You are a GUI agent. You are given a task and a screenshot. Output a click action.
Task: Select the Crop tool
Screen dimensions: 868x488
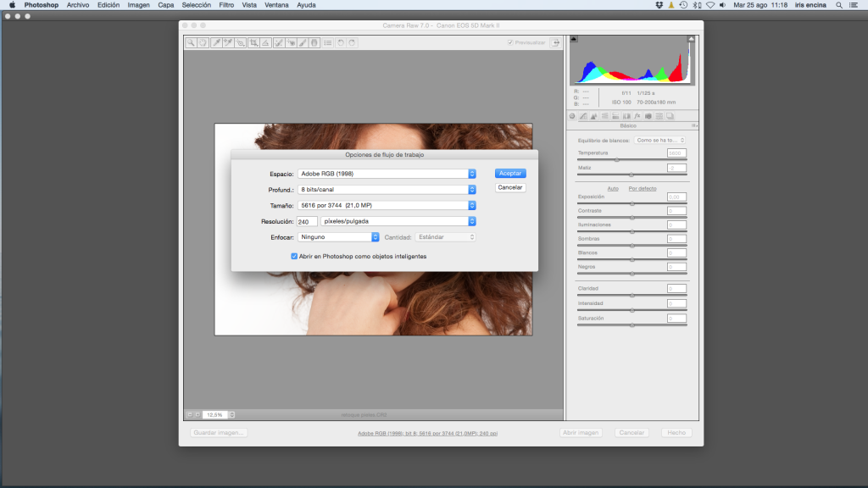pyautogui.click(x=253, y=42)
